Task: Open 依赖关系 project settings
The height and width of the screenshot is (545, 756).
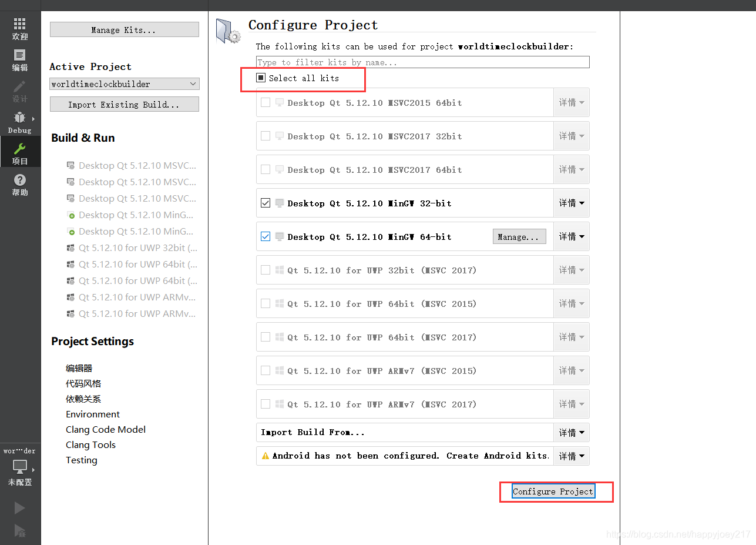Action: [x=83, y=399]
